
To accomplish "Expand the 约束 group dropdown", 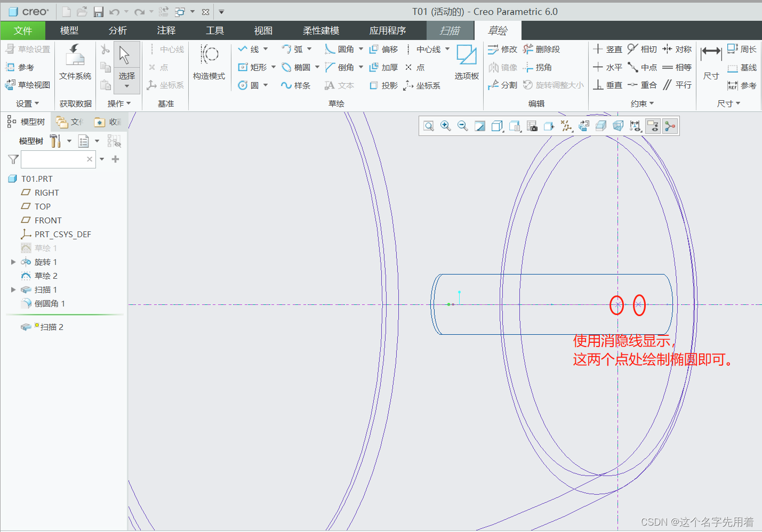I will pos(642,103).
